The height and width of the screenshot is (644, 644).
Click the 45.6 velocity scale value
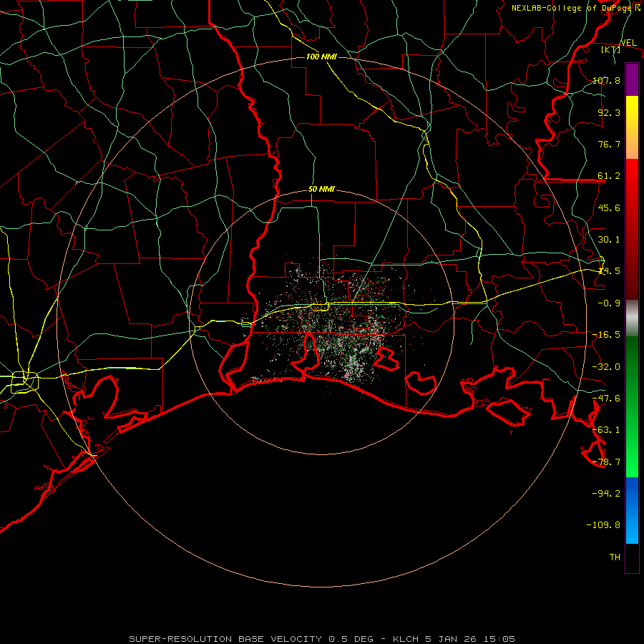click(609, 208)
